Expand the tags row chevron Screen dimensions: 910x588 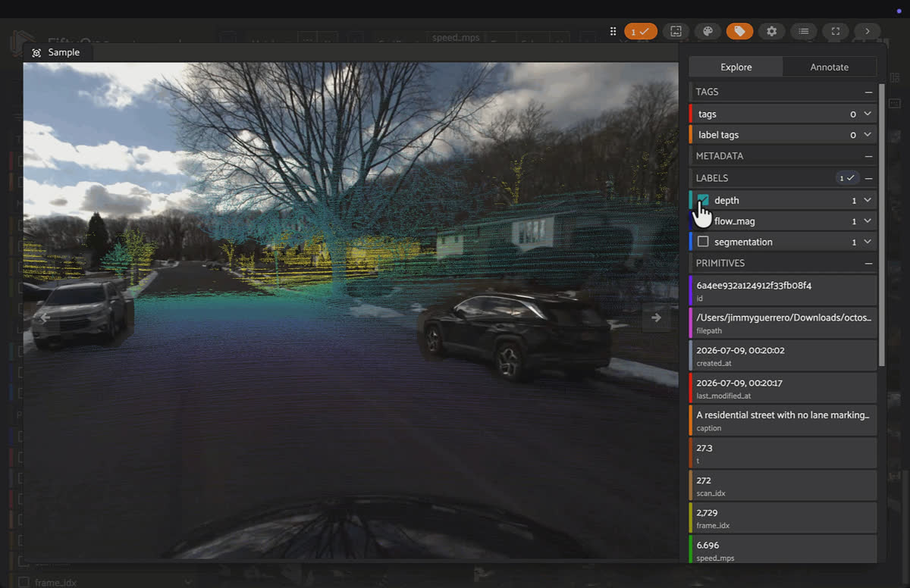click(x=868, y=114)
